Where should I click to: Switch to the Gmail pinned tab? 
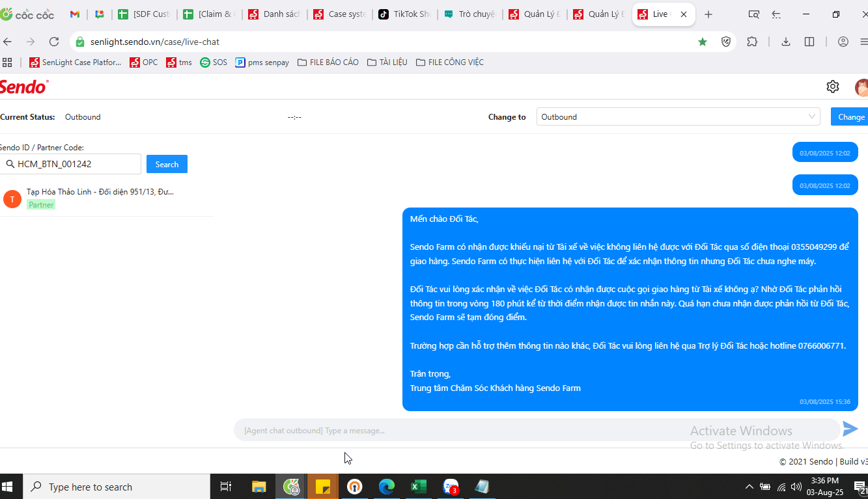[75, 14]
